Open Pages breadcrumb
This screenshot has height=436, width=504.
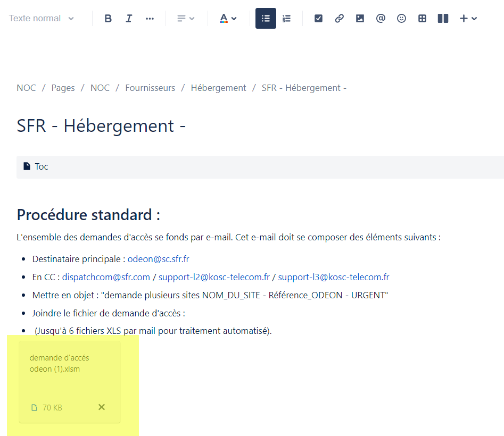tap(63, 88)
